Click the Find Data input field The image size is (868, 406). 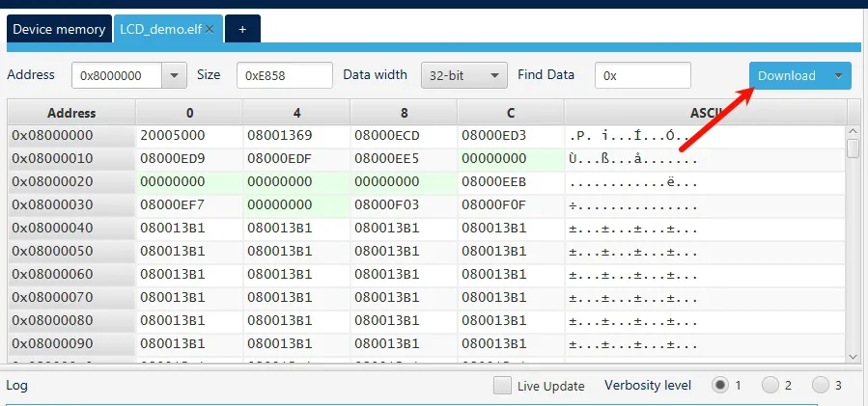coord(643,75)
